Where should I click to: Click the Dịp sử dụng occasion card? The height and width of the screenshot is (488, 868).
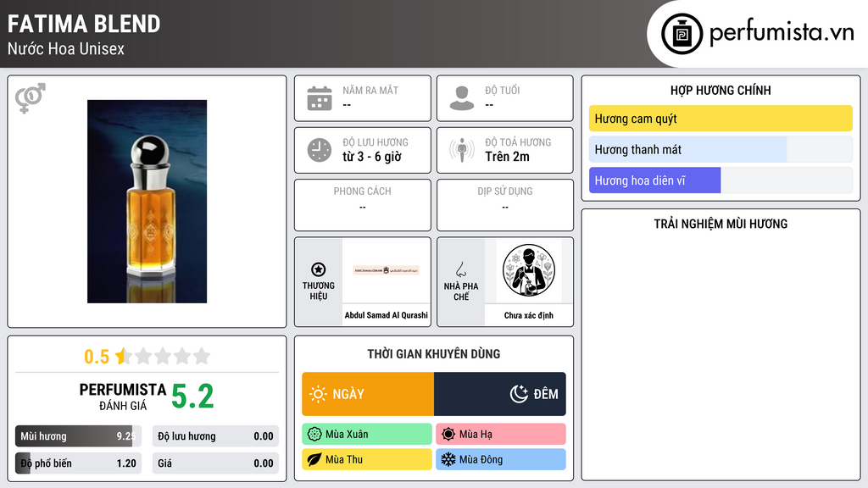point(505,205)
